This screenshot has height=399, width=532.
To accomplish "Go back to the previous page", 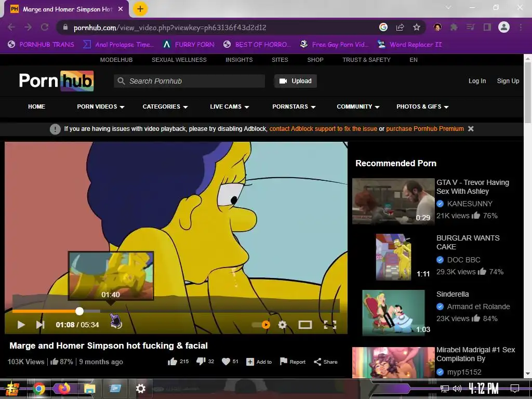I will (x=11, y=27).
